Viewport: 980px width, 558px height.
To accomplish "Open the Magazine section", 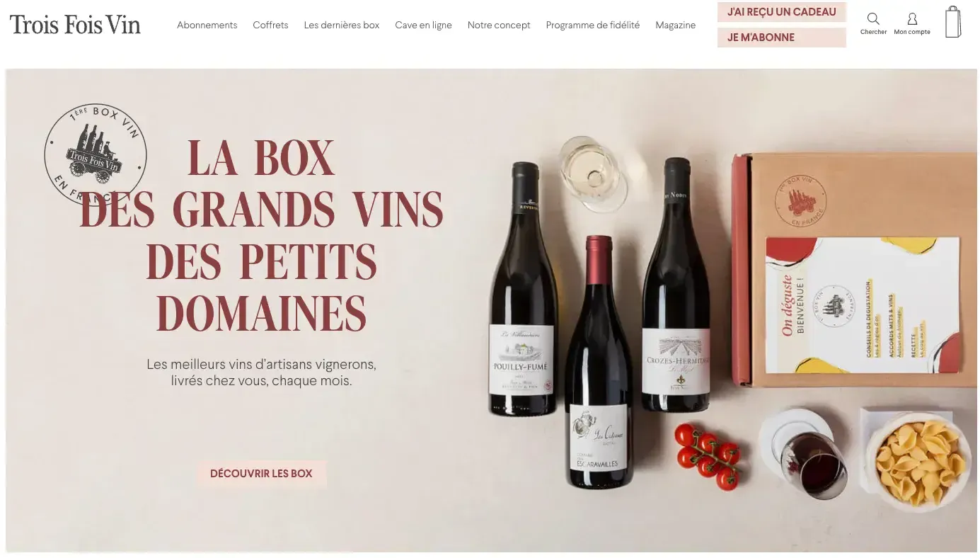I will (x=675, y=25).
